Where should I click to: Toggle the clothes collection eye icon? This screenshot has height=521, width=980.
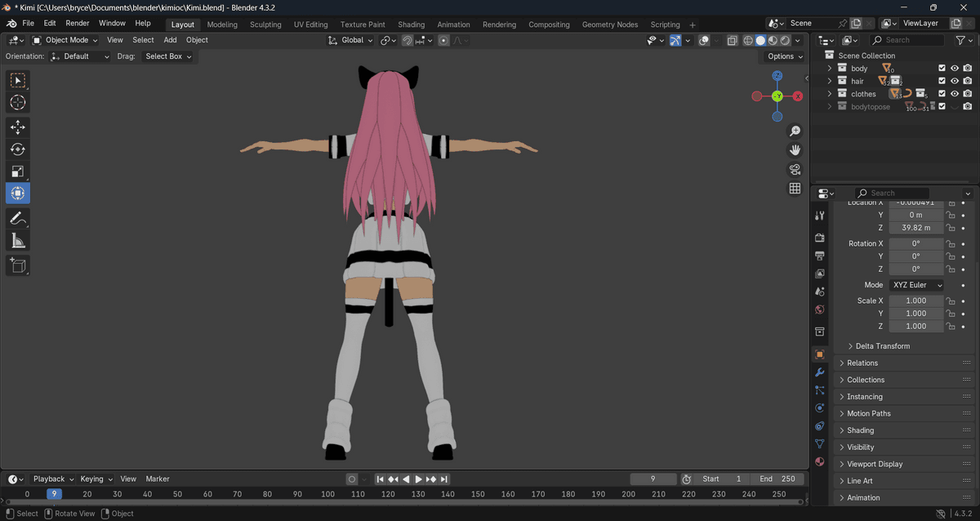click(954, 94)
